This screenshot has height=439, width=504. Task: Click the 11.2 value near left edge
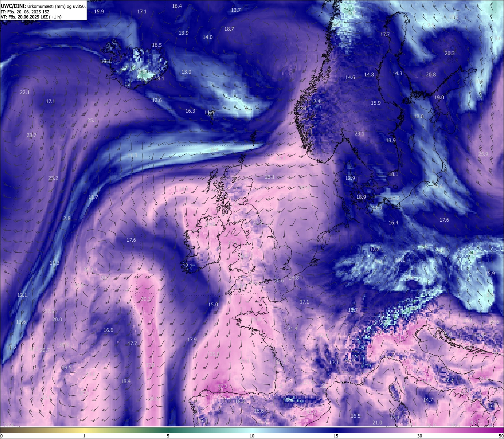[x=11, y=348]
